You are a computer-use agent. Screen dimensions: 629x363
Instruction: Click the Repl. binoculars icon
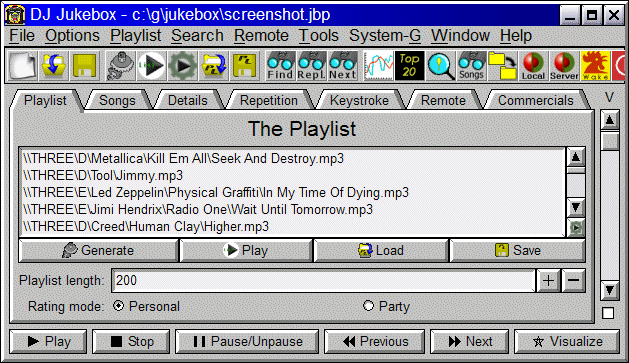[312, 66]
